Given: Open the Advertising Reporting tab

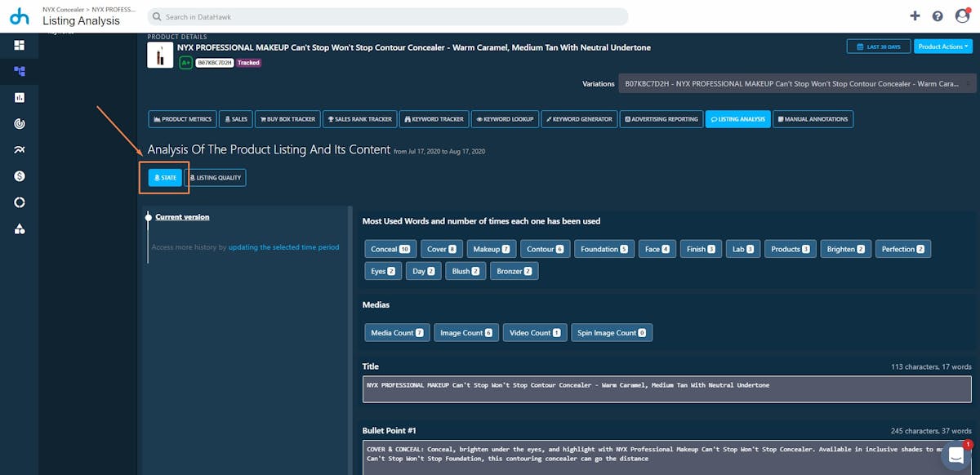Looking at the screenshot, I should coord(662,119).
